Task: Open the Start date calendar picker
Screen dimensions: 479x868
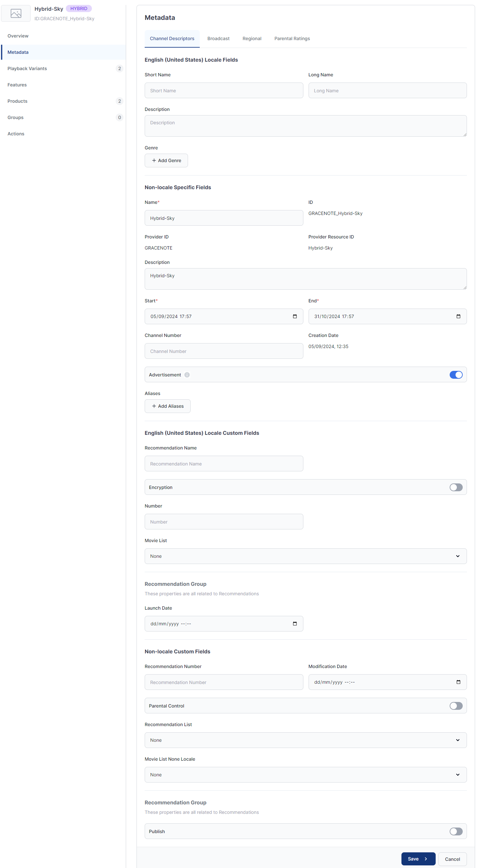Action: [x=295, y=316]
